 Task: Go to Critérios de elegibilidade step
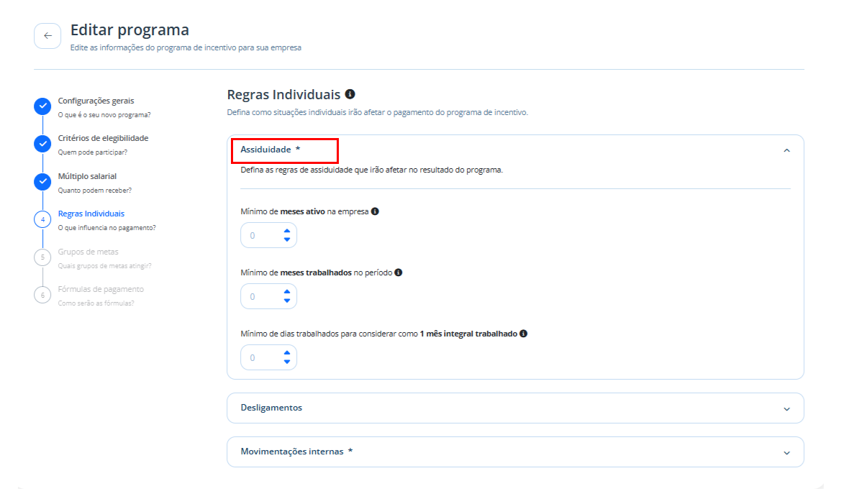tap(103, 138)
